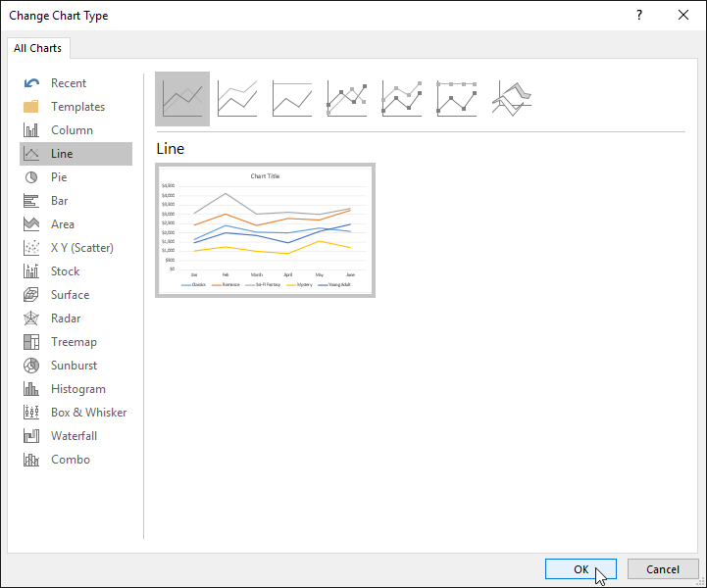Choose the Stacked Line subtype icon
This screenshot has width=707, height=588.
click(x=237, y=99)
